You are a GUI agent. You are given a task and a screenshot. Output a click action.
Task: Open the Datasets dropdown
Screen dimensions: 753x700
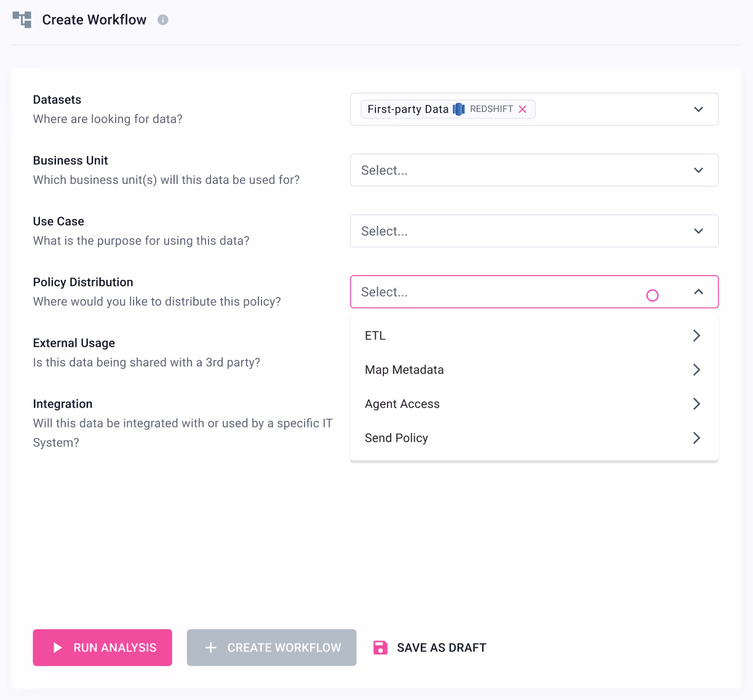tap(698, 109)
